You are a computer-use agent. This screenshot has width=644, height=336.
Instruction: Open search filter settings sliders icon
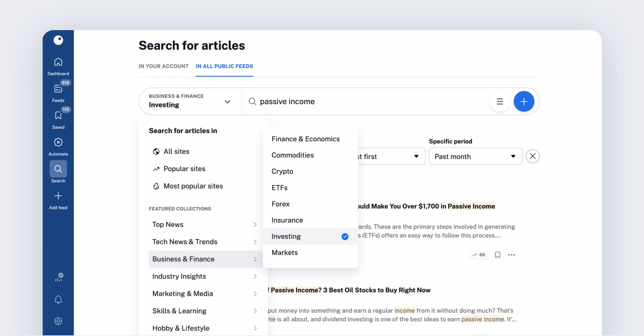tap(500, 101)
